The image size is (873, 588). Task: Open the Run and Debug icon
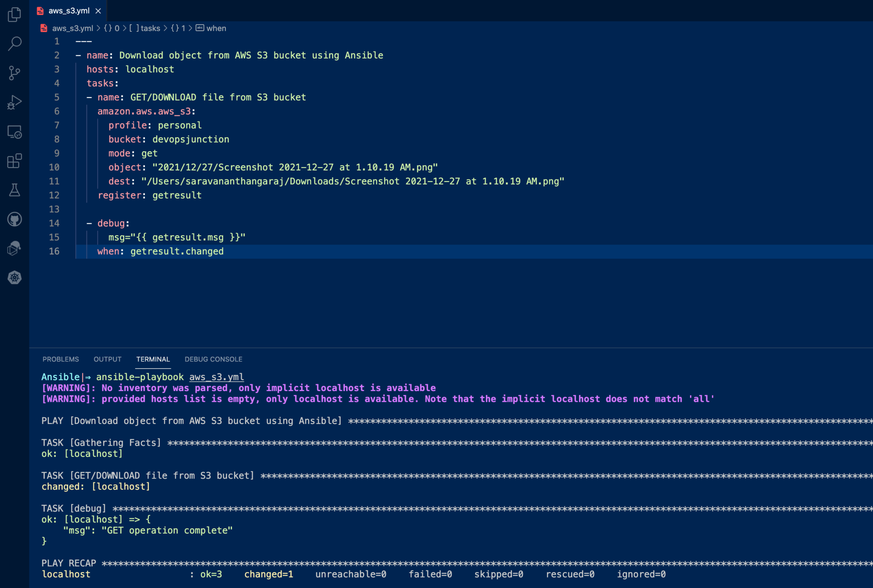tap(14, 102)
